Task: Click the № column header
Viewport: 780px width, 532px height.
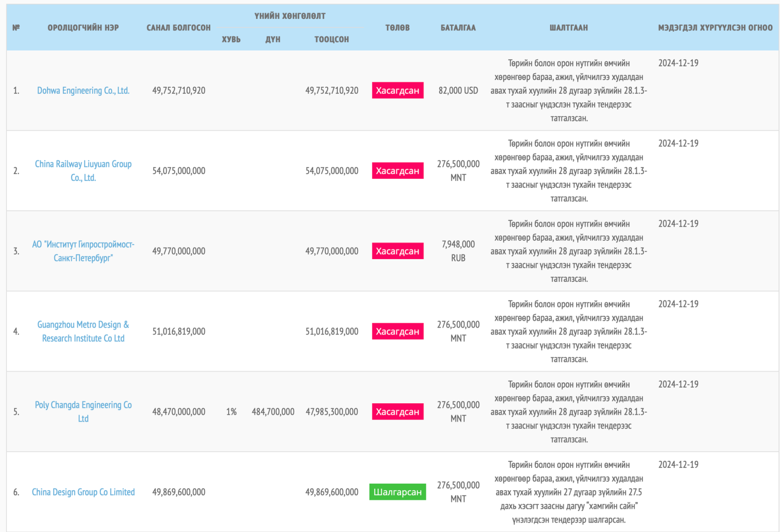Action: pos(16,28)
